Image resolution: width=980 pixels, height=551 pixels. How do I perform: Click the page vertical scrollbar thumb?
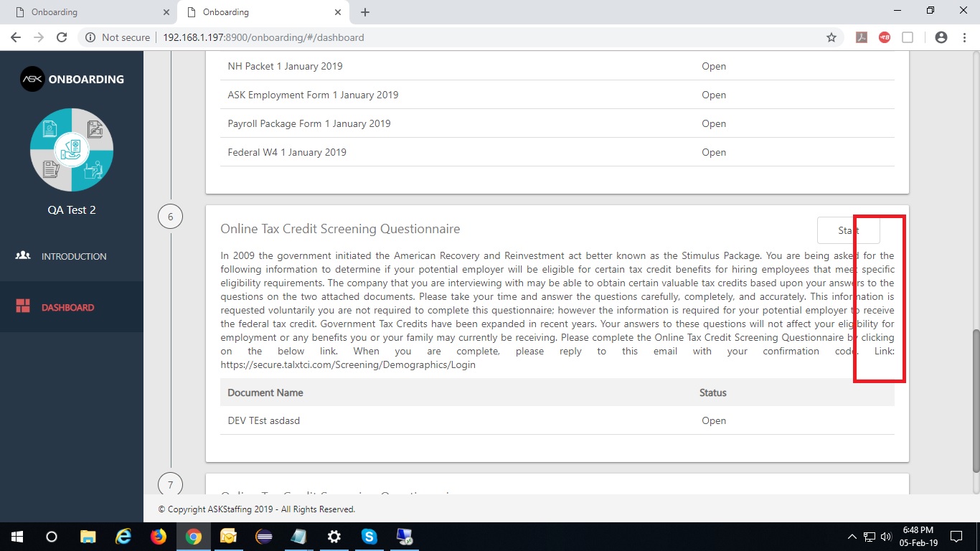pos(975,400)
